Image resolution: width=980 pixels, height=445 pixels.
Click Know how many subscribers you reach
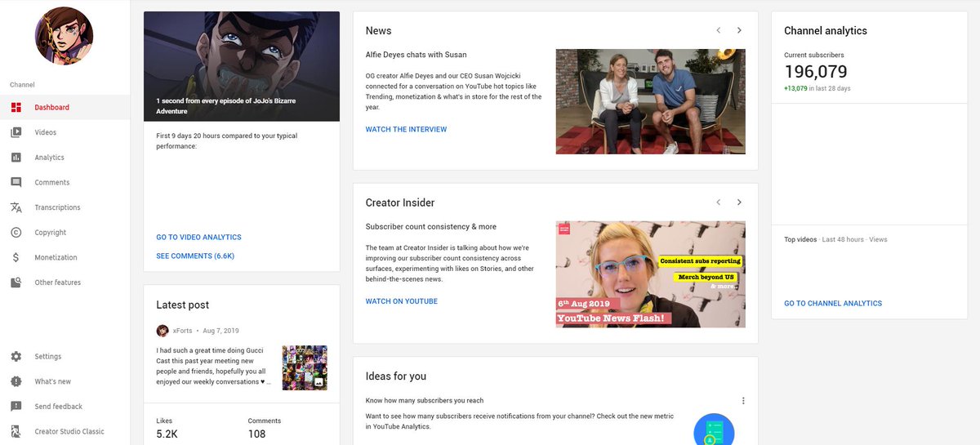[x=425, y=401]
